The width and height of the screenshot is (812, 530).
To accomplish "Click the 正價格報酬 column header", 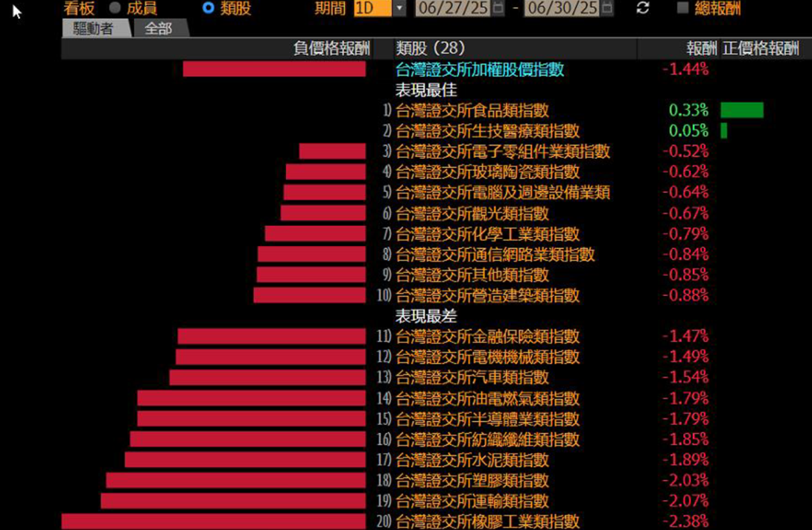I will [x=761, y=48].
